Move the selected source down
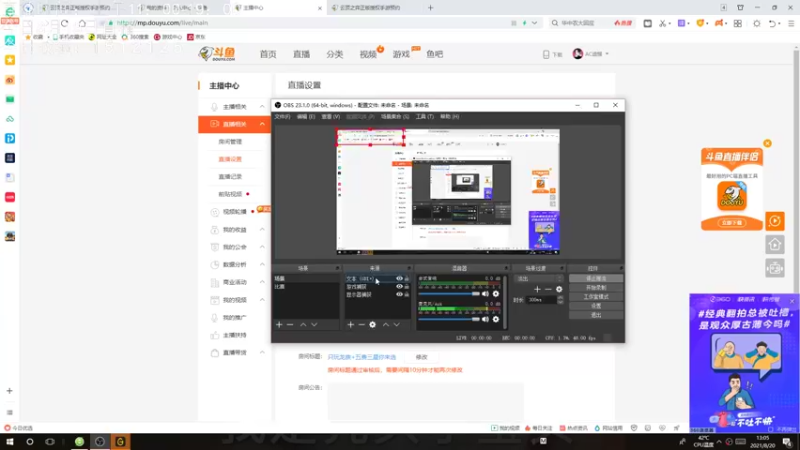Screen dimensions: 800x450 397,324
